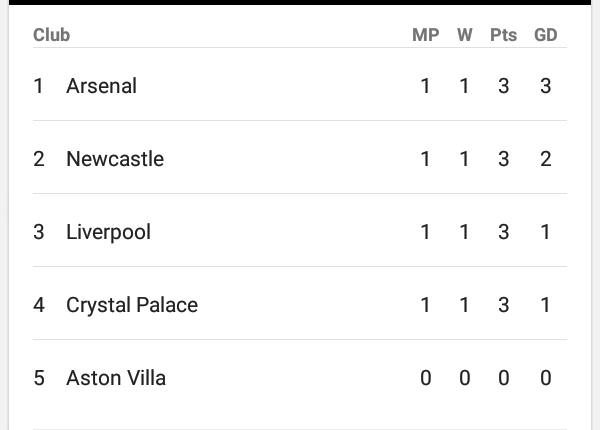Select the Pts column header
The height and width of the screenshot is (430, 600).
pos(503,35)
